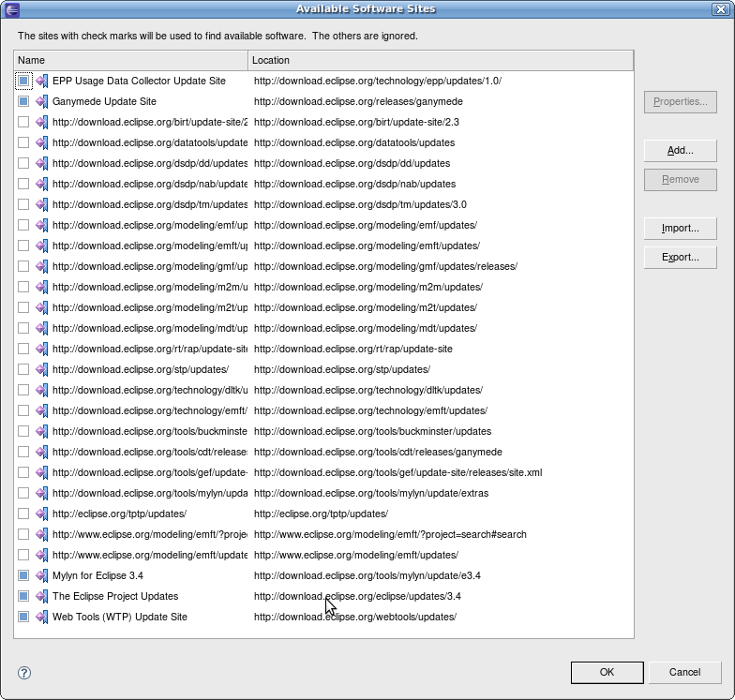Select location http://download.eclipse.org/modeling/gmf/updates/releases/

point(386,266)
